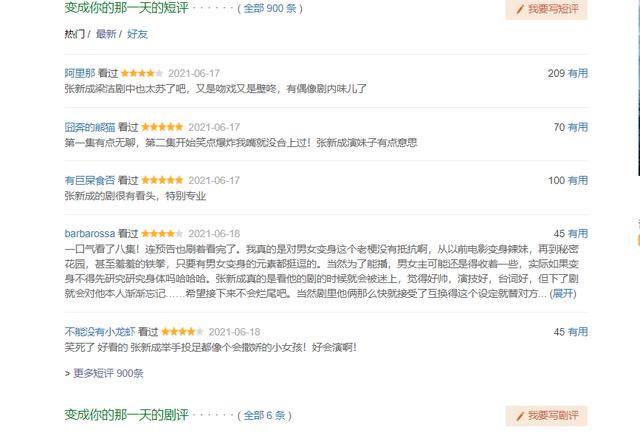The width and height of the screenshot is (640, 433).
Task: Vote 有用 on the 100-vote review
Action: point(578,180)
